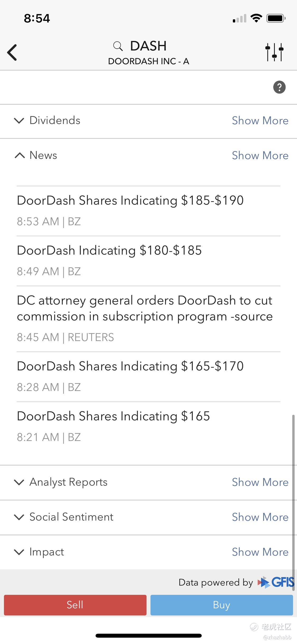This screenshot has height=644, width=297.
Task: Expand the Dividends section chevron
Action: point(19,121)
